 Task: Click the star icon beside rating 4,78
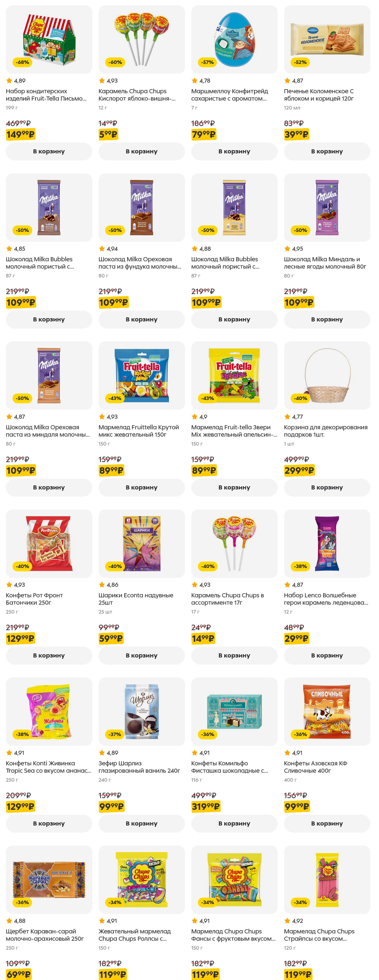click(x=194, y=81)
